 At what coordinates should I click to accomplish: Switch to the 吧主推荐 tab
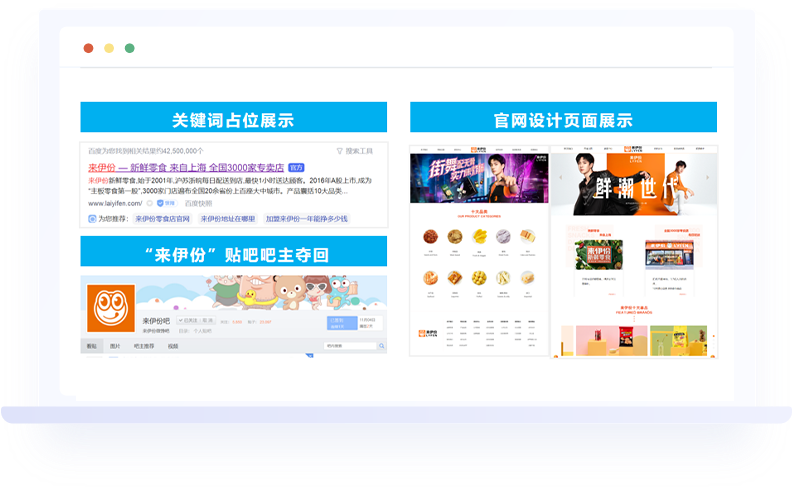click(144, 346)
